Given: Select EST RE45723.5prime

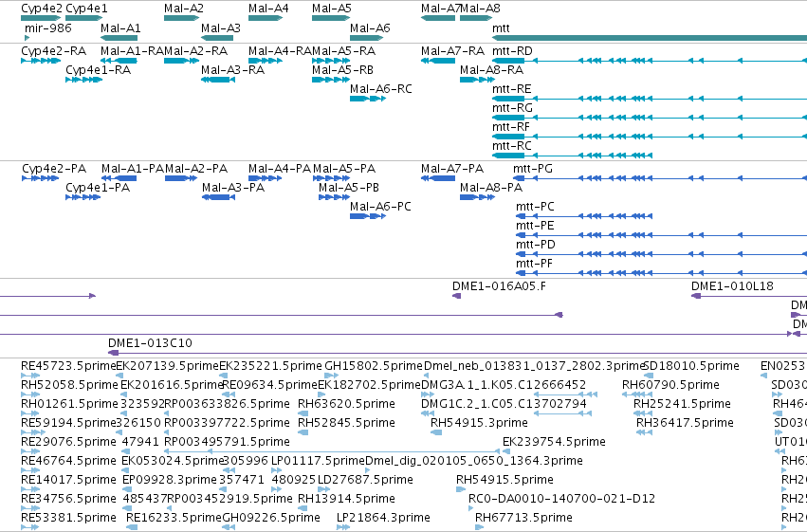Looking at the screenshot, I should tap(30, 376).
